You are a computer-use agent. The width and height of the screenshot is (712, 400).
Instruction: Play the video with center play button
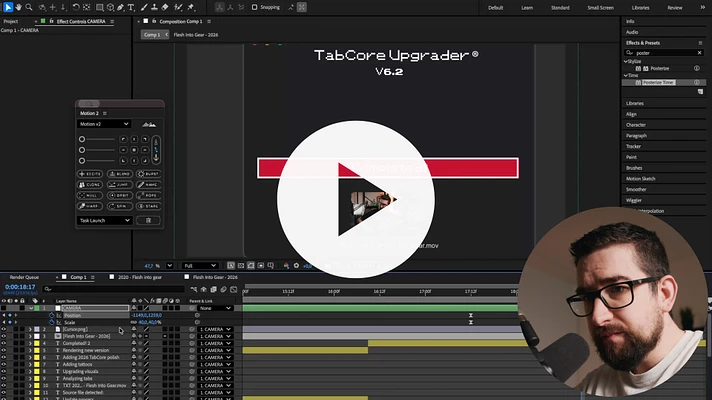click(356, 199)
